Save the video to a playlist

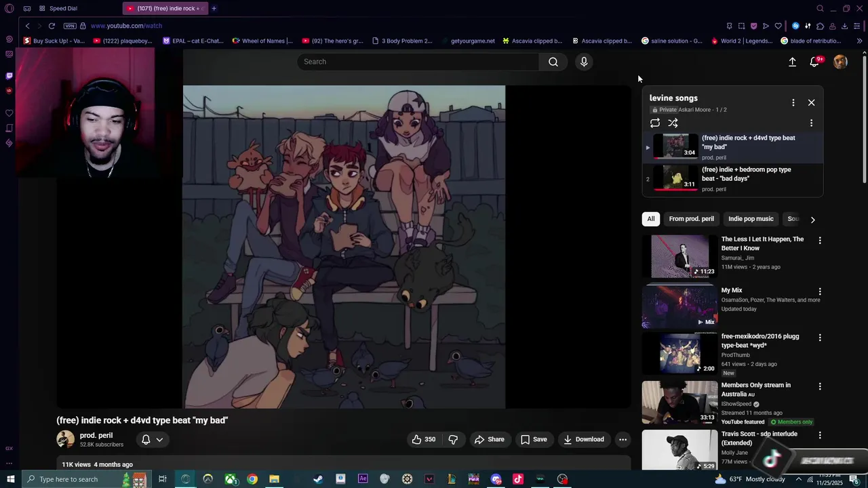point(534,439)
